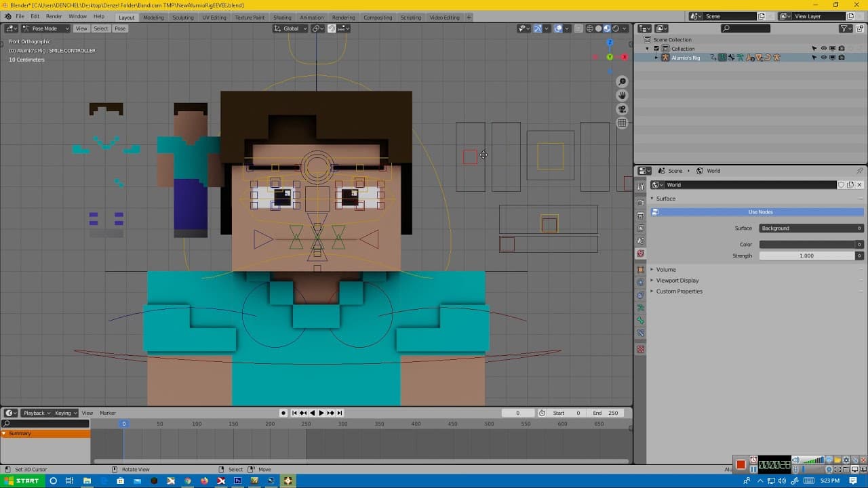
Task: Click the timeline play button
Action: click(321, 413)
